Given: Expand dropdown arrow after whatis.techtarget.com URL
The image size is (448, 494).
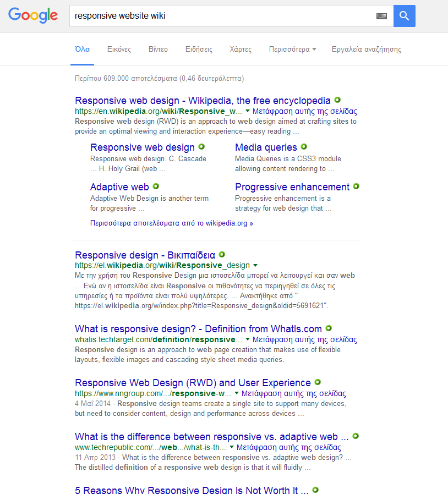Looking at the screenshot, I should click(248, 339).
